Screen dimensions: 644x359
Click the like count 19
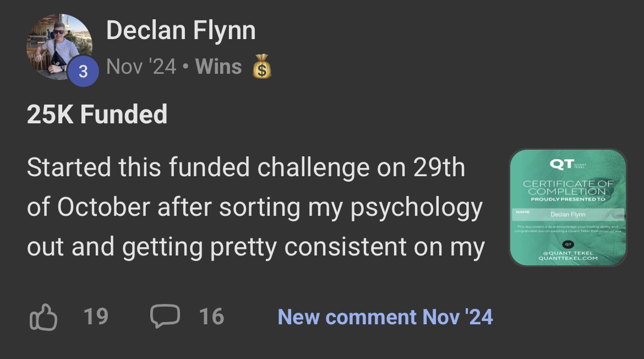(96, 317)
